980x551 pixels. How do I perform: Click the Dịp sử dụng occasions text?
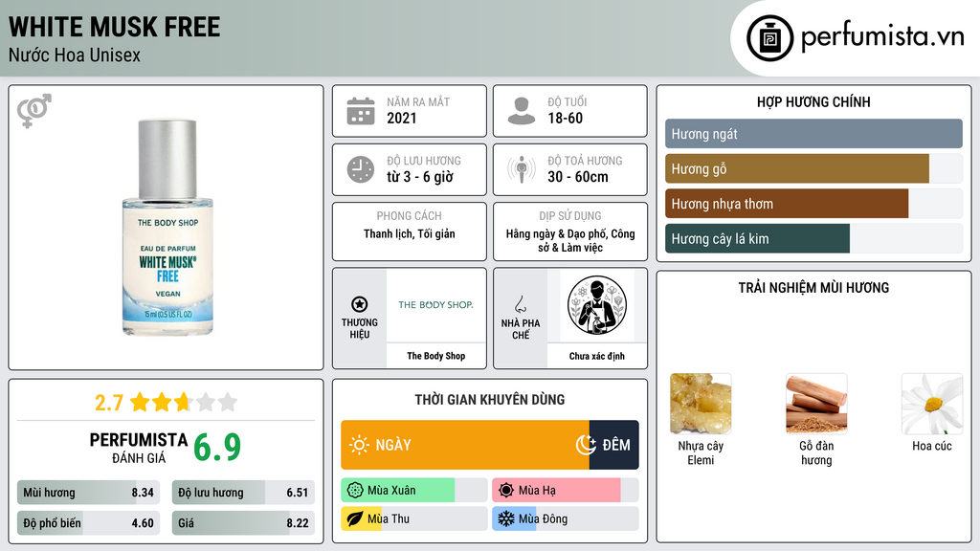pos(570,240)
